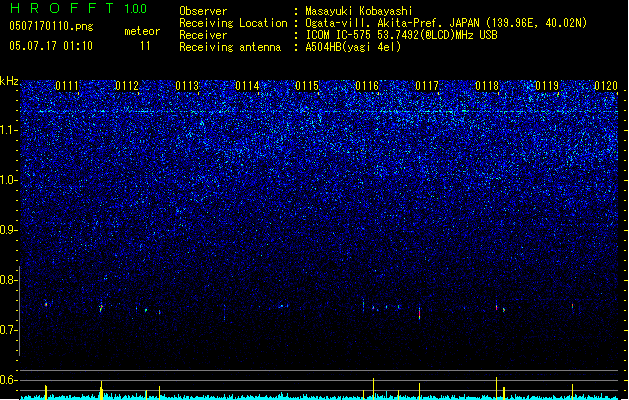629x400 pixels.
Task: Click the kHz axis unit label
Action: pyautogui.click(x=9, y=81)
